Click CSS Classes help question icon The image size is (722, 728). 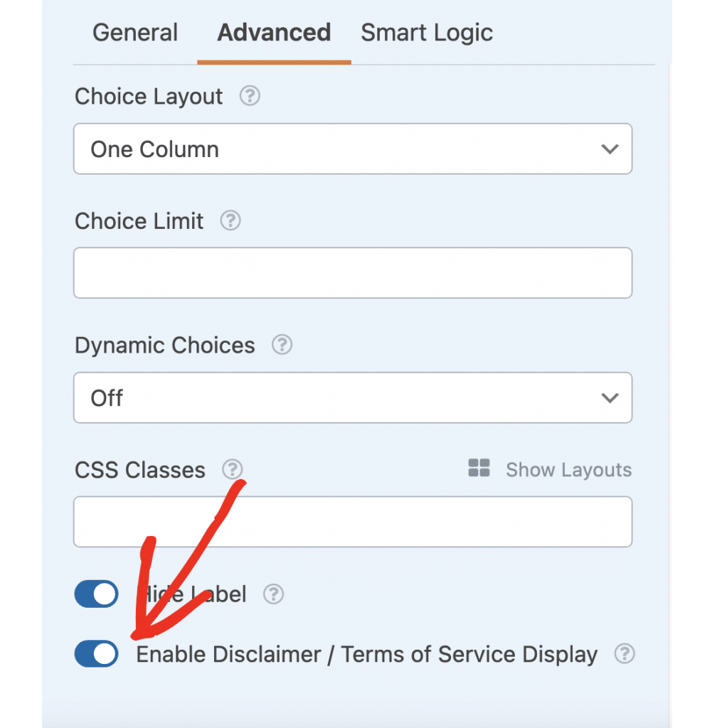(x=233, y=469)
